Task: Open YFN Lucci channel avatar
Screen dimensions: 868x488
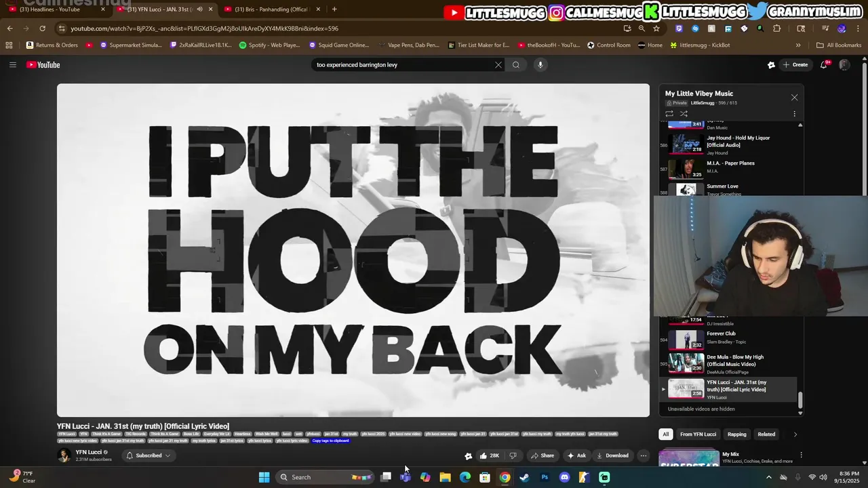Action: 64,455
